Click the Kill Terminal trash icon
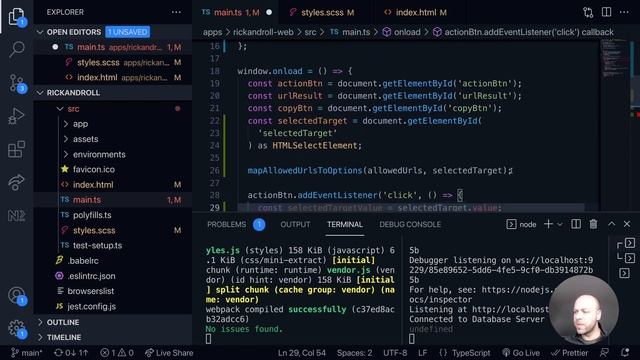Image resolution: width=640 pixels, height=360 pixels. pos(593,224)
